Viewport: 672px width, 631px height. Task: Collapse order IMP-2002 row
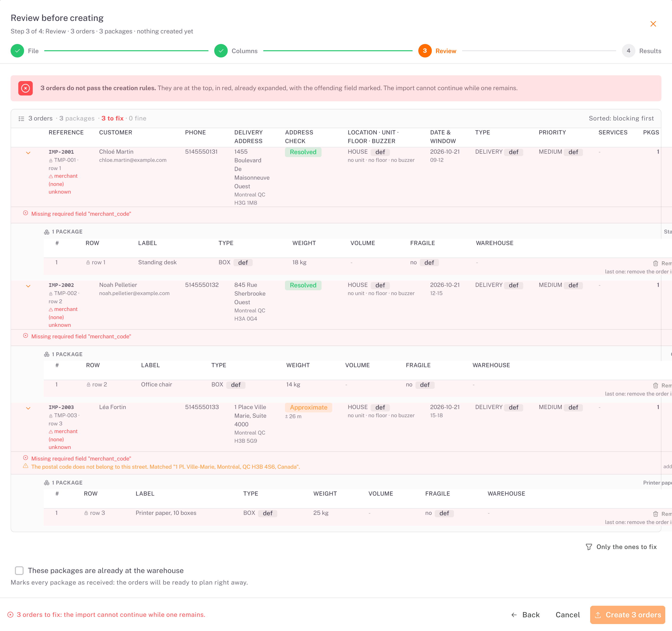[x=28, y=286]
